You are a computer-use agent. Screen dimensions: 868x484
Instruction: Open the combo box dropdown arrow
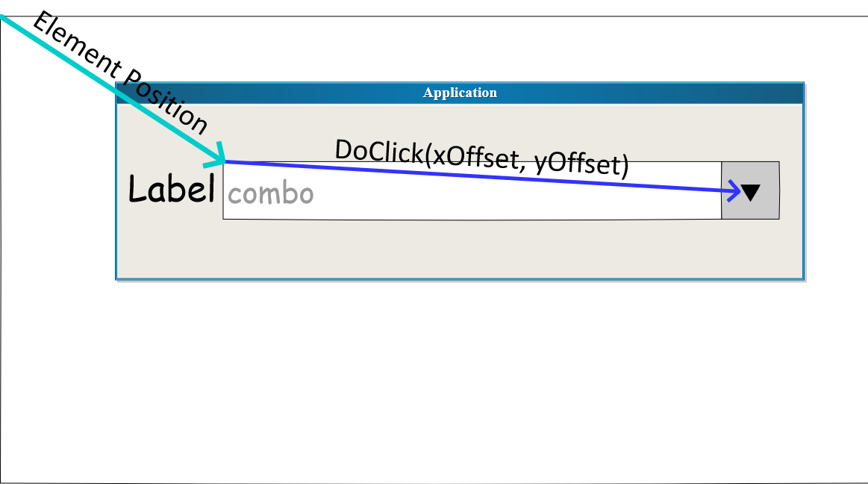(x=750, y=191)
